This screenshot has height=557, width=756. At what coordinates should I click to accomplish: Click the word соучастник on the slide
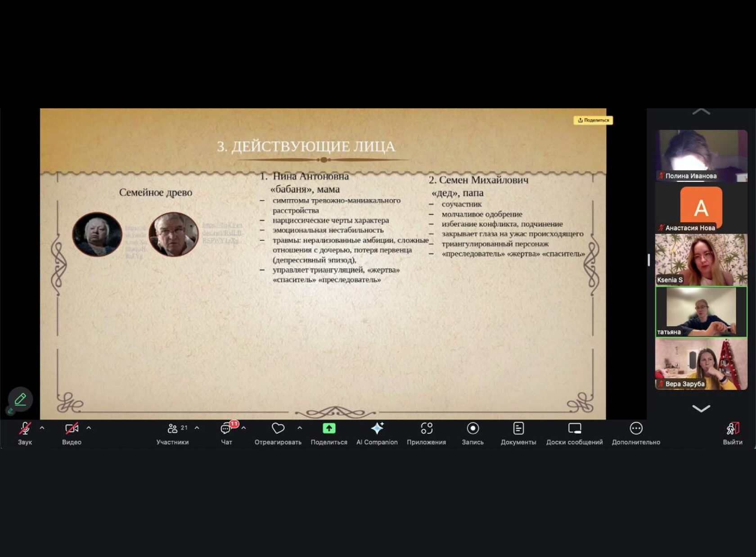pos(462,204)
